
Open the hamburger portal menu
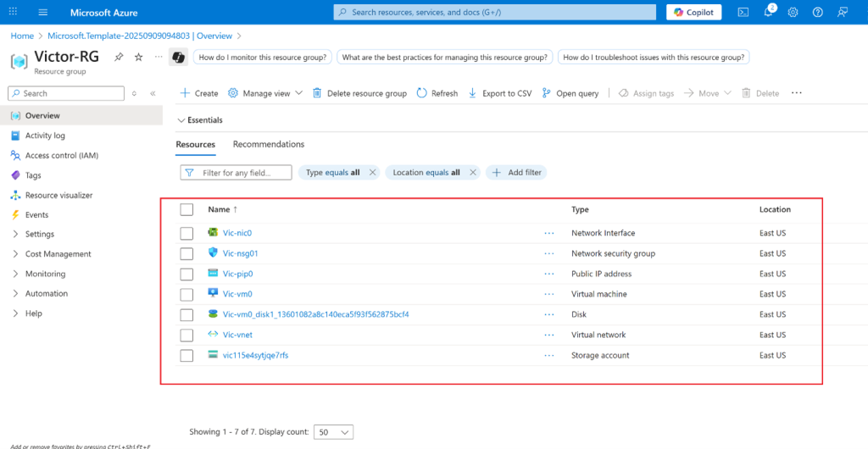pos(43,12)
